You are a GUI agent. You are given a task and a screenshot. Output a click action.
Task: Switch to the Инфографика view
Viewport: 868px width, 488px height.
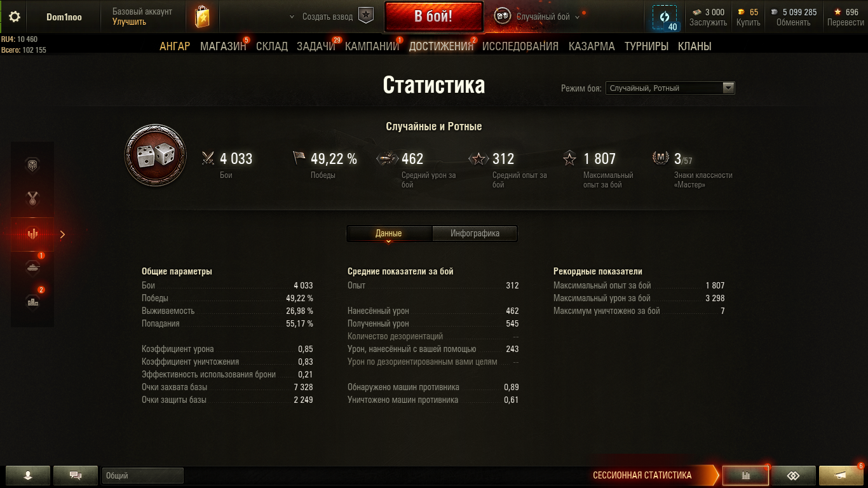click(x=475, y=233)
